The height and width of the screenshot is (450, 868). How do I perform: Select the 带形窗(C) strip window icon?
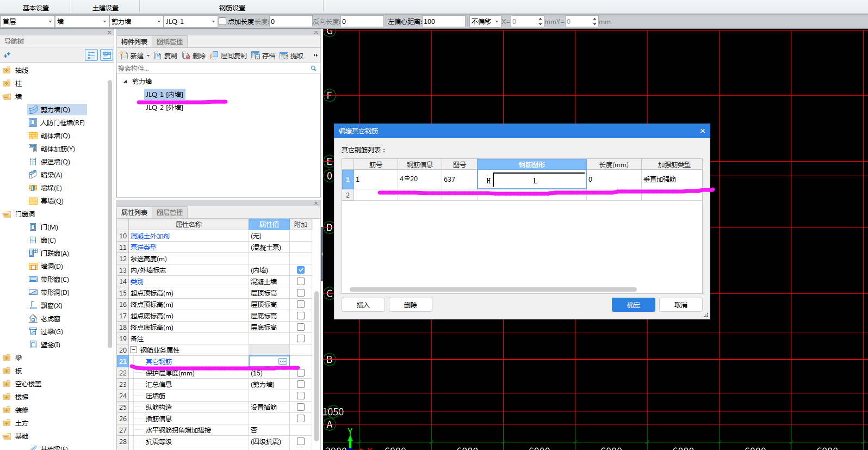pos(33,279)
